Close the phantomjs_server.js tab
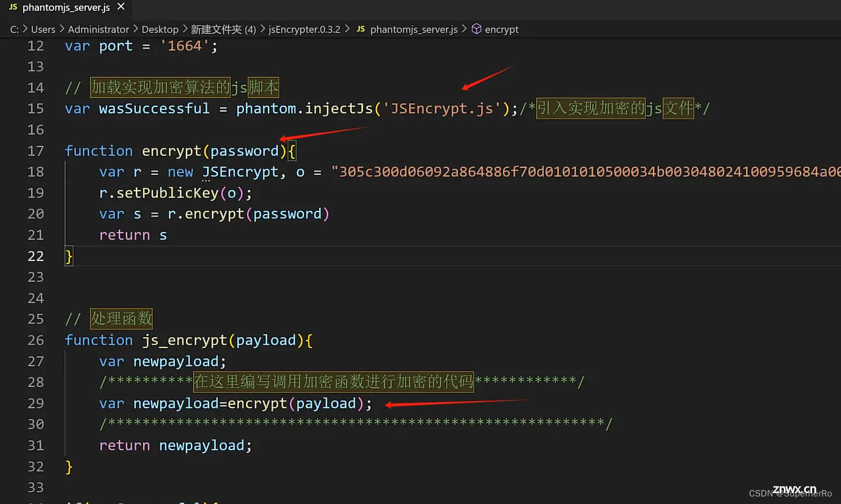The image size is (841, 504). coord(121,7)
